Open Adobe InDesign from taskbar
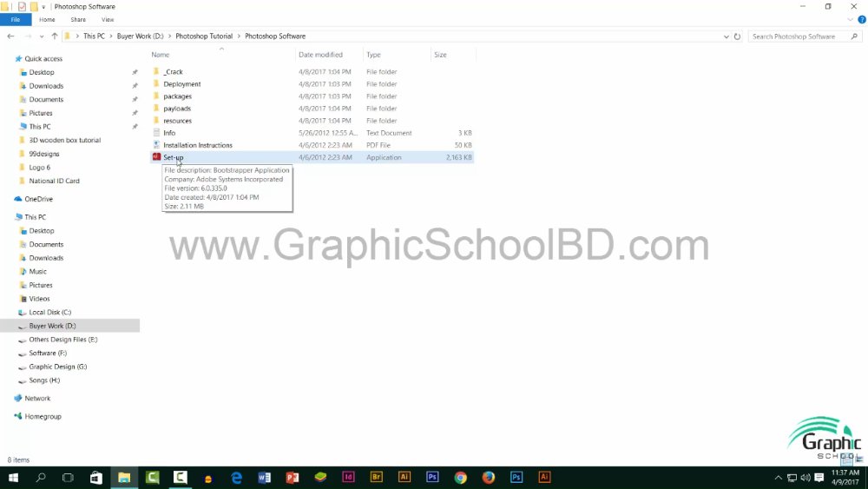This screenshot has width=868, height=489. [x=348, y=478]
